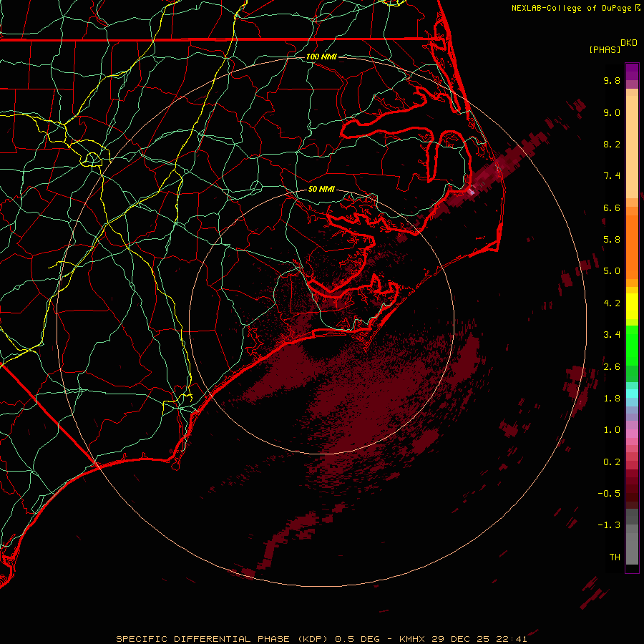Click the 1.0 scale value
Viewport: 644px width, 644px height.
[612, 430]
